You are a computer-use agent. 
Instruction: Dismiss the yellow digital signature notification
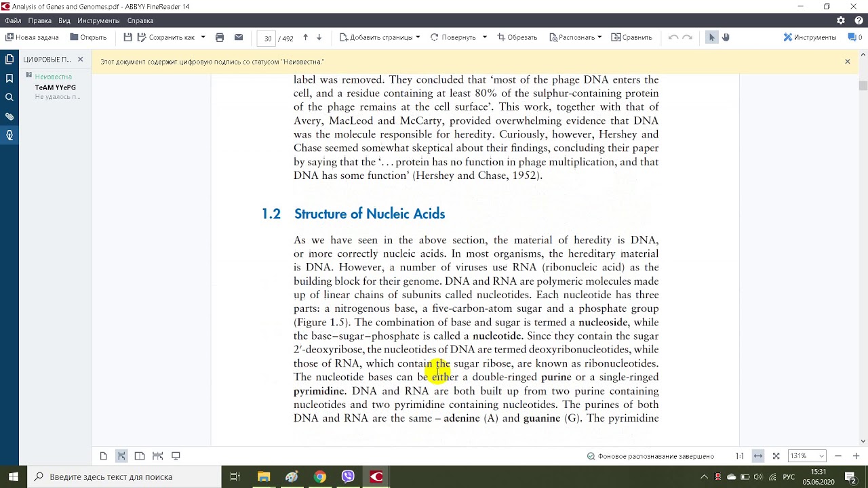848,62
